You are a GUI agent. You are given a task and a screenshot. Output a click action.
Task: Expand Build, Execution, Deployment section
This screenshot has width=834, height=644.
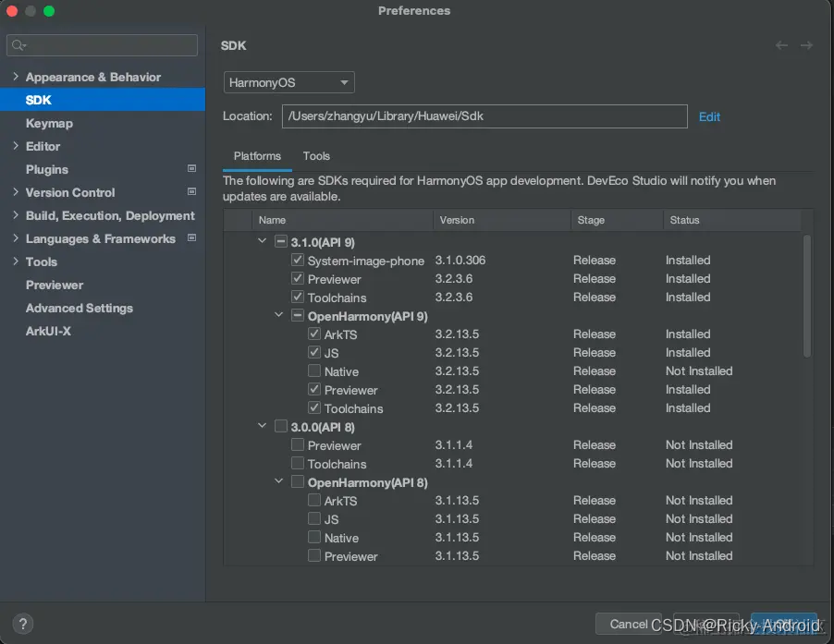(16, 215)
